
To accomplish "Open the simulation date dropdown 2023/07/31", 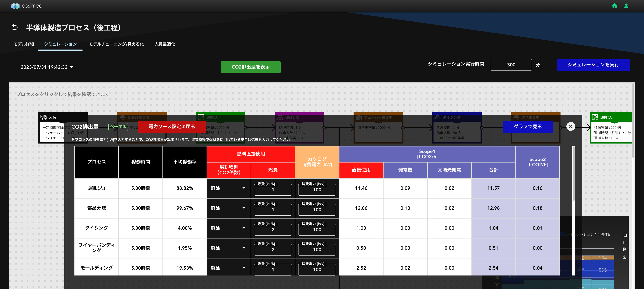I will pyautogui.click(x=47, y=67).
